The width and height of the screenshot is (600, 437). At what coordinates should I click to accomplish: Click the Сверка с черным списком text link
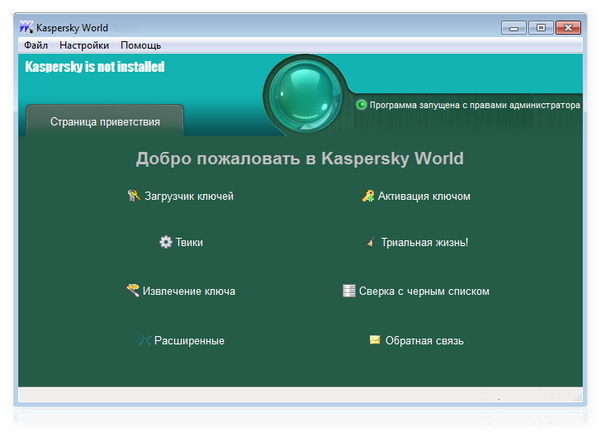pos(425,291)
